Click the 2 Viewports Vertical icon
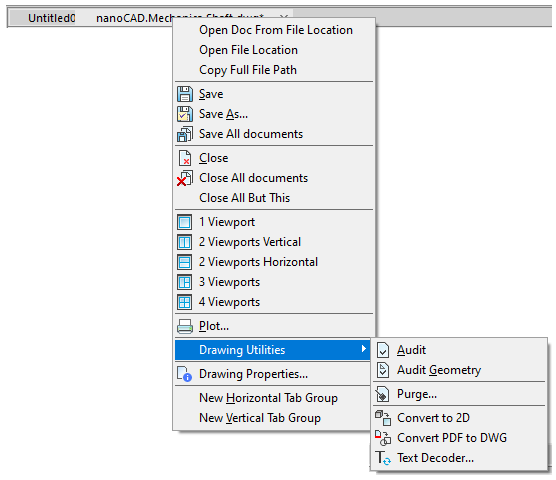The width and height of the screenshot is (556, 480). [185, 242]
